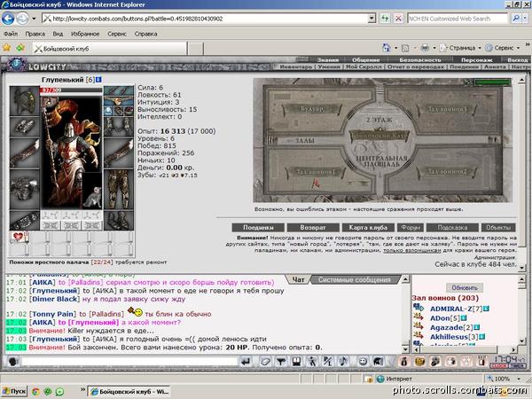Click the knight helmet chat toolbar icon
532x399 pixels.
pyautogui.click(x=378, y=362)
